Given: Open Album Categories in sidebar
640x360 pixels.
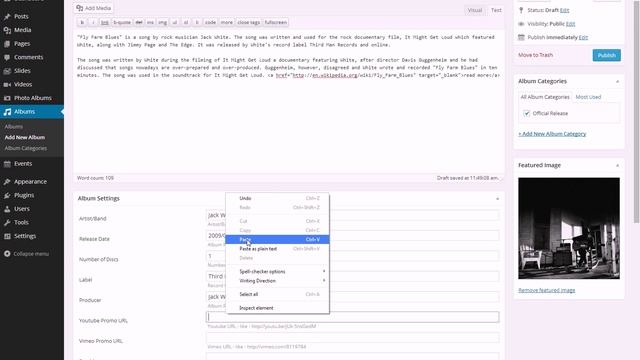Looking at the screenshot, I should click(x=26, y=149).
